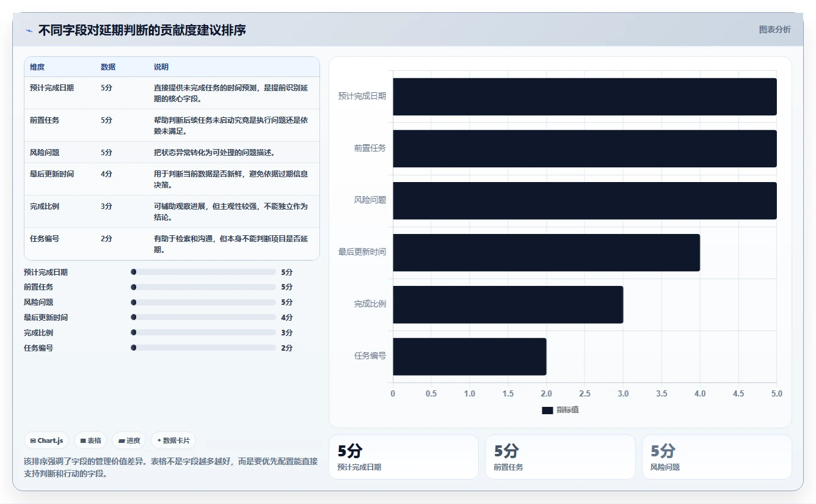Click 前置任务 cell in the table
The height and width of the screenshot is (504, 816).
point(45,120)
